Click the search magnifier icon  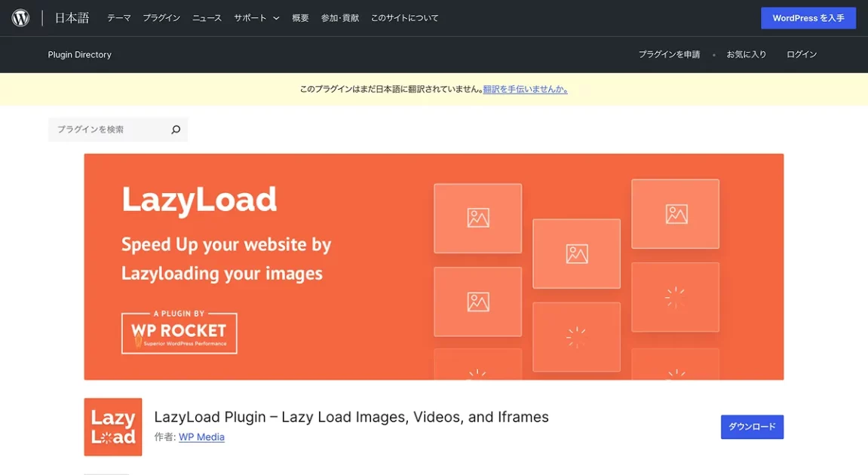pyautogui.click(x=176, y=130)
